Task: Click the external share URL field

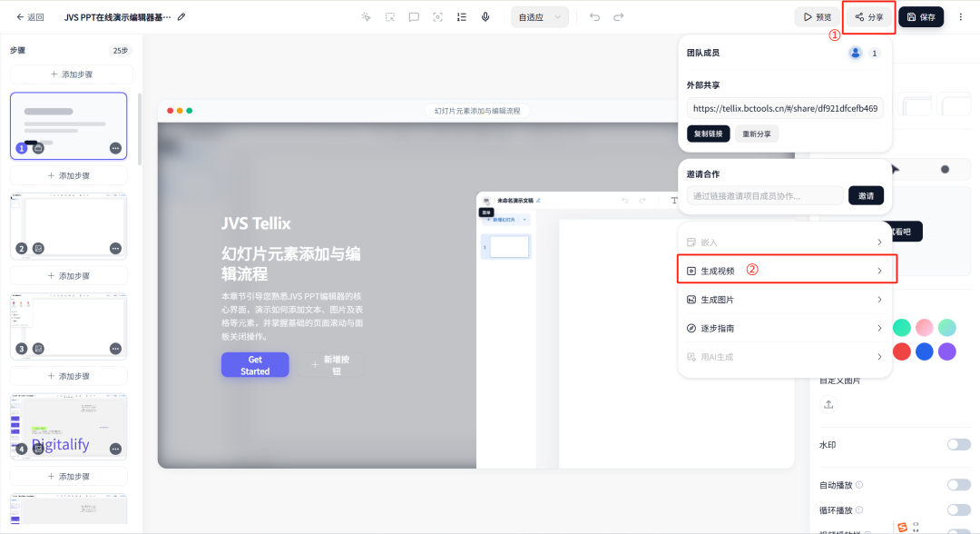Action: click(785, 108)
